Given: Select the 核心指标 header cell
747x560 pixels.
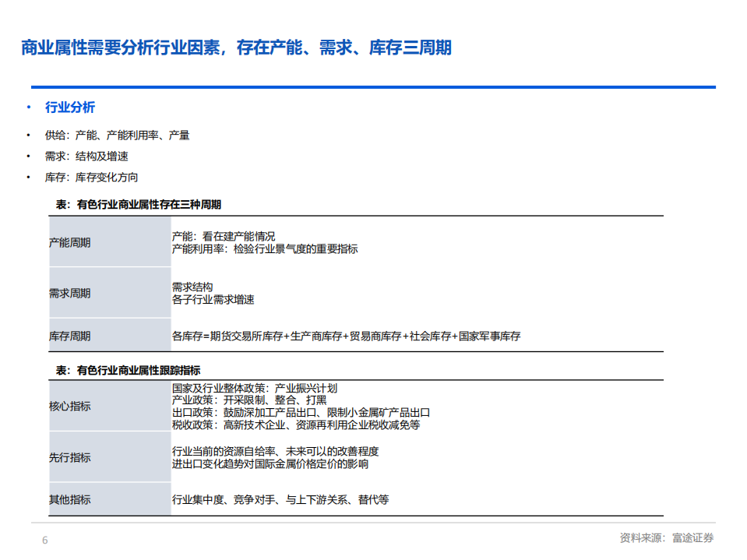Looking at the screenshot, I should pos(72,406).
